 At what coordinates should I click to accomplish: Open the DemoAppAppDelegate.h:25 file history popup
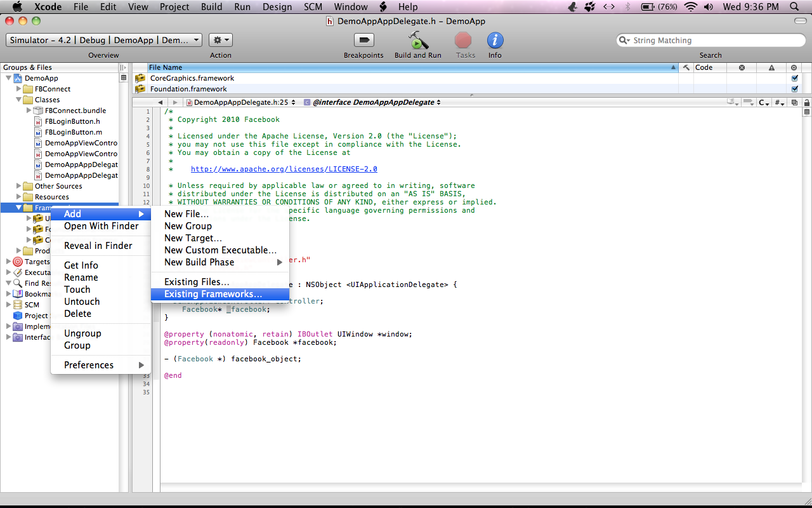241,102
